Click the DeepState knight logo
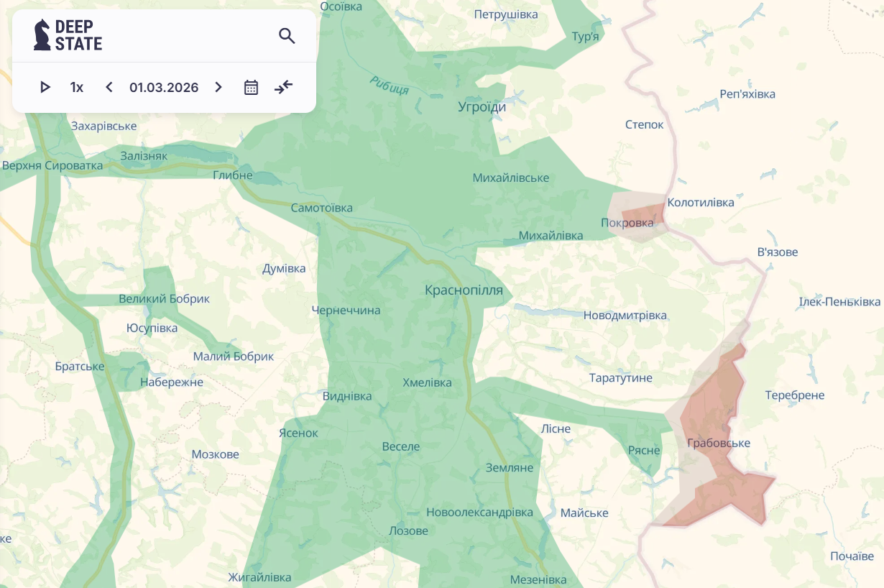884x588 pixels. [43, 35]
